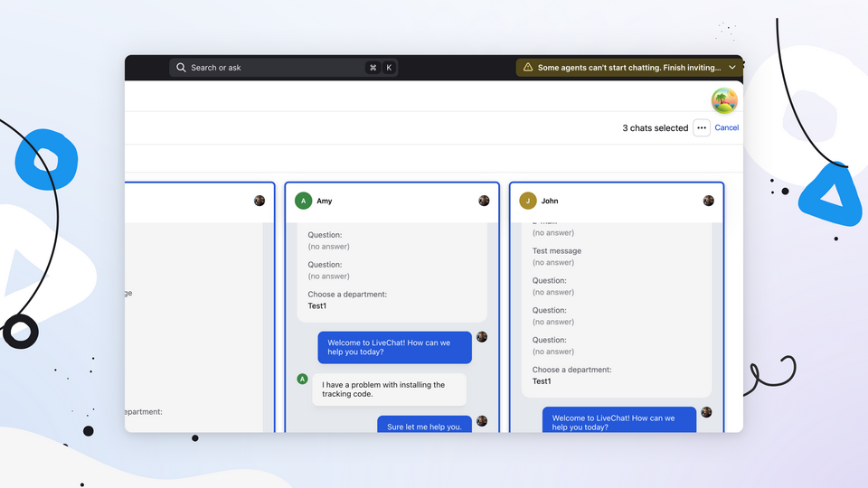The image size is (868, 488).
Task: Open the profile avatar with palm tree
Action: (x=724, y=100)
